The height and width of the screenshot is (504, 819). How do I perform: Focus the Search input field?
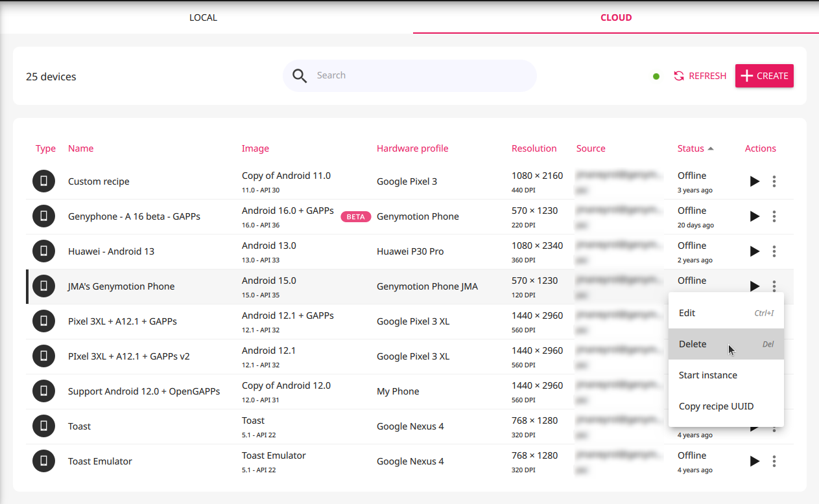(410, 76)
